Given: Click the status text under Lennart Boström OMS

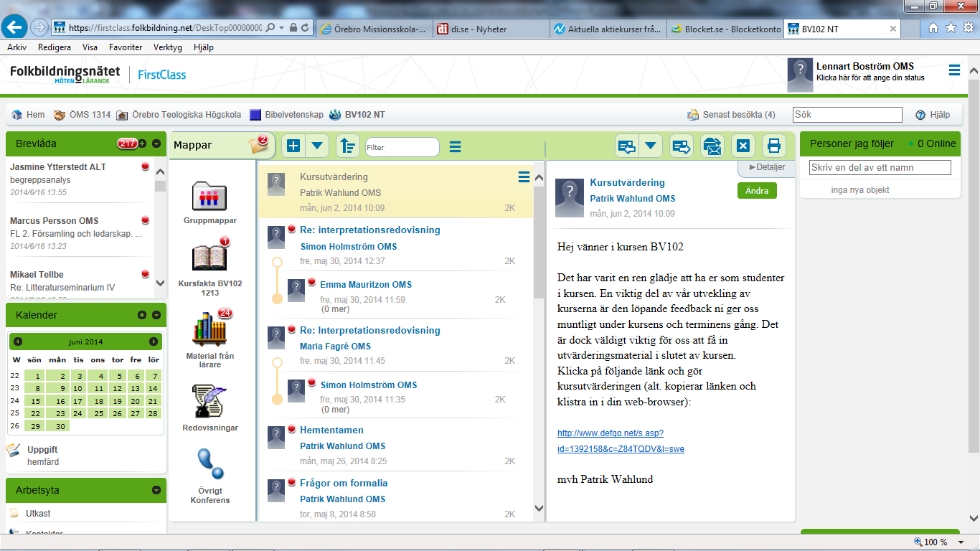Looking at the screenshot, I should click(x=870, y=77).
